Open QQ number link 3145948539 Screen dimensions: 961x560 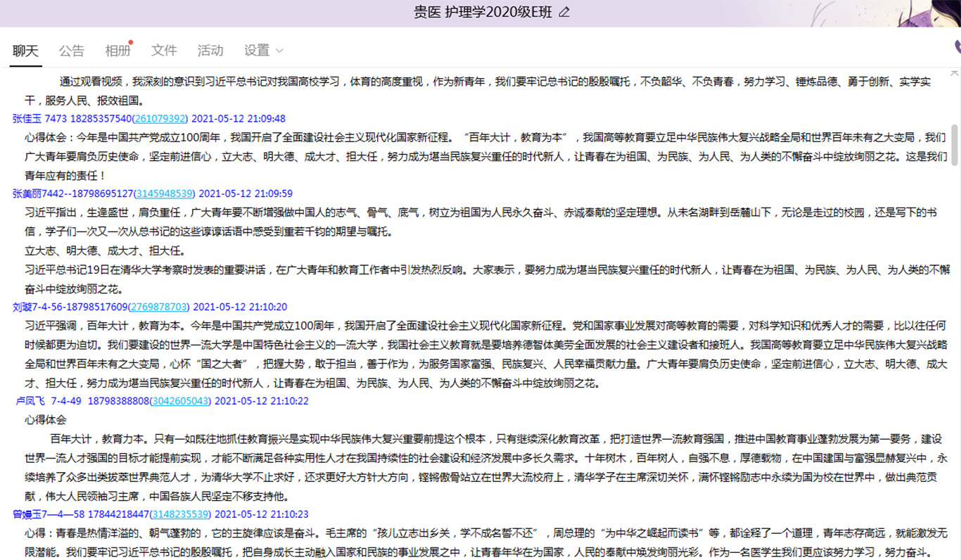coord(165,193)
